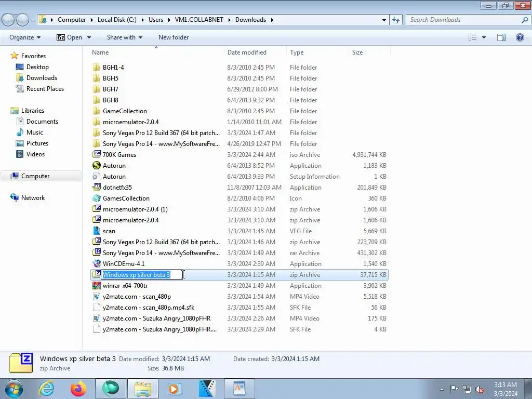Select Downloads in Favorites

coord(42,78)
